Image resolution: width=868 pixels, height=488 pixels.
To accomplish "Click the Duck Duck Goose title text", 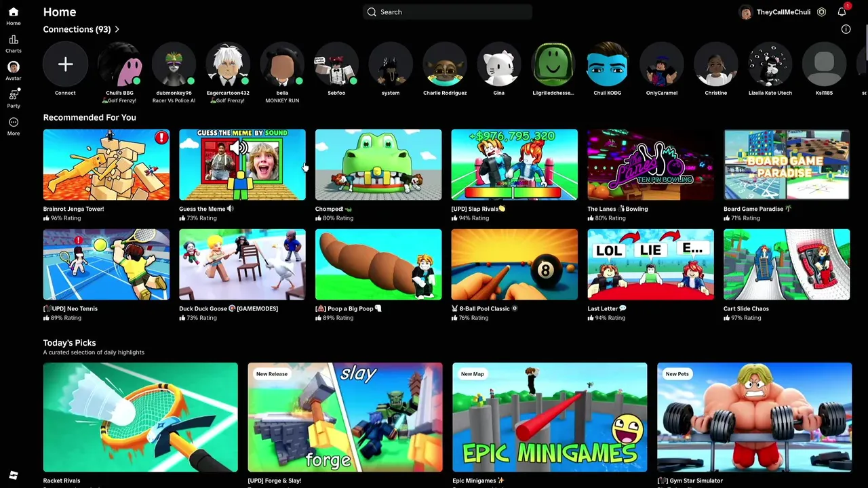I will [229, 308].
